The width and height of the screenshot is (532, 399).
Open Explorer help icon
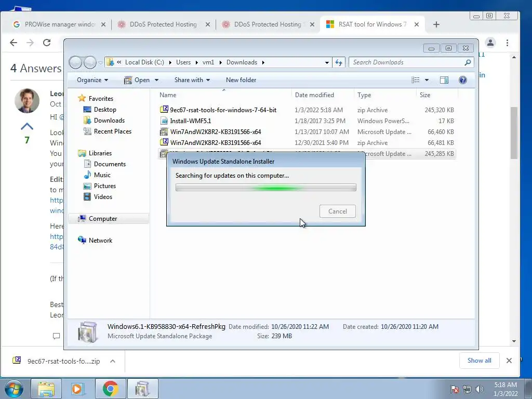[462, 79]
